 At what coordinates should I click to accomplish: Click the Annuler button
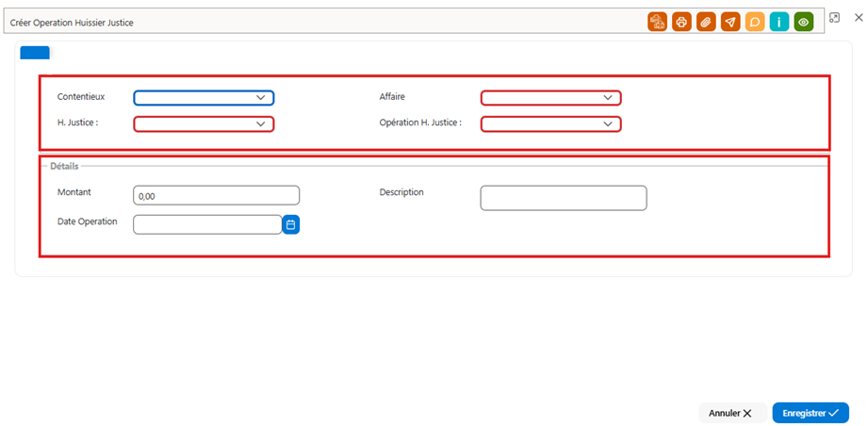730,413
